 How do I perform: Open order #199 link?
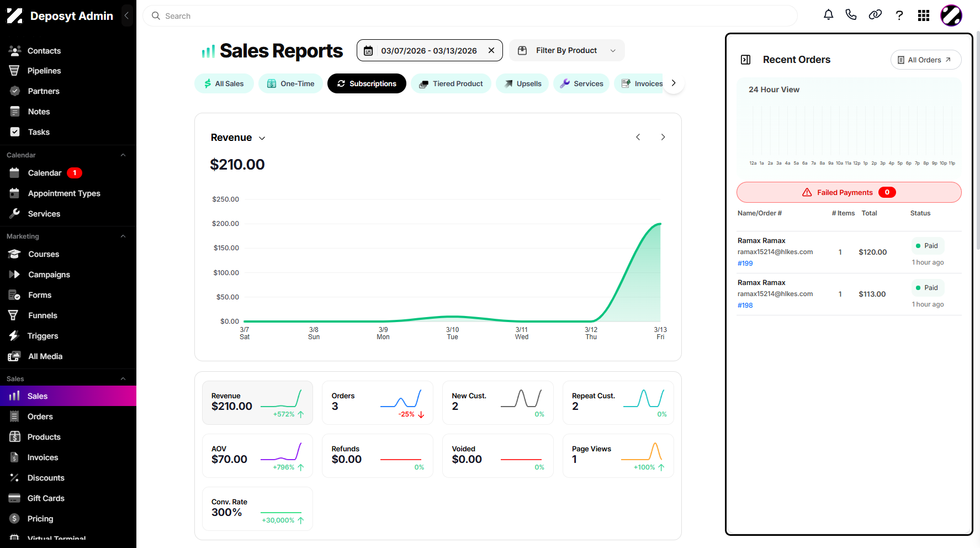click(x=745, y=264)
